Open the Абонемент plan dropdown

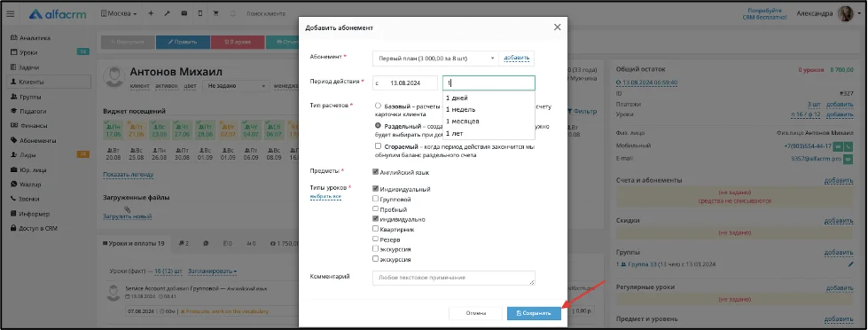click(x=435, y=58)
